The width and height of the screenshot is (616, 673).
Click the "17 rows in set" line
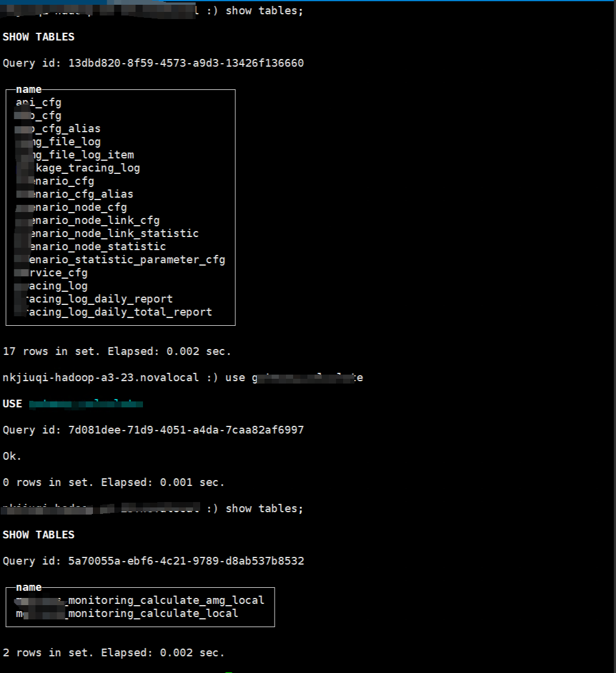[117, 351]
